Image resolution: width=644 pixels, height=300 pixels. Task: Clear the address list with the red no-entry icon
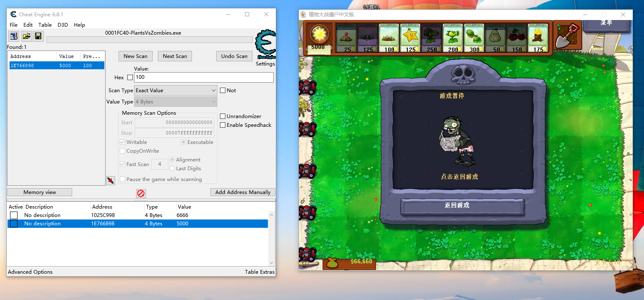point(141,194)
